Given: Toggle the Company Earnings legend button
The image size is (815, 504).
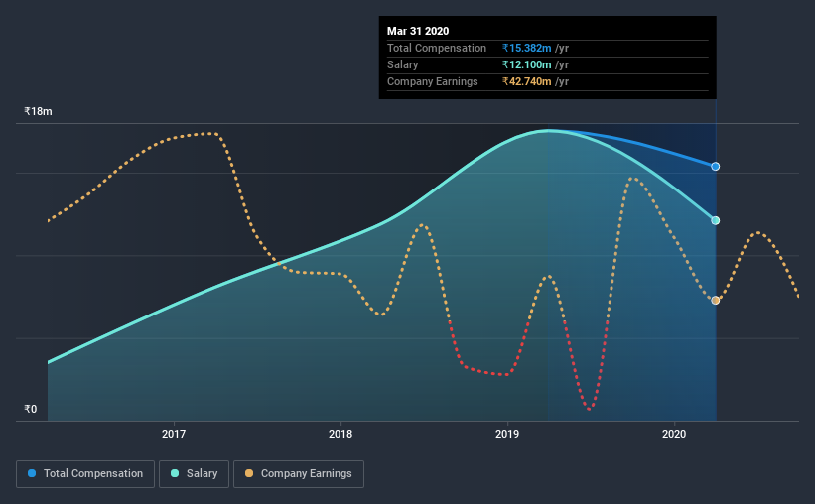Looking at the screenshot, I should 299,474.
